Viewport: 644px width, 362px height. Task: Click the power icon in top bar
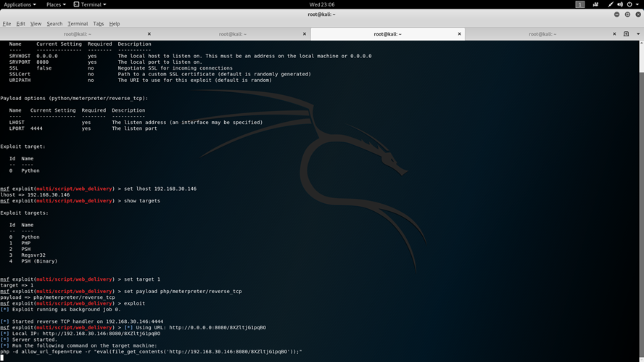coord(629,4)
